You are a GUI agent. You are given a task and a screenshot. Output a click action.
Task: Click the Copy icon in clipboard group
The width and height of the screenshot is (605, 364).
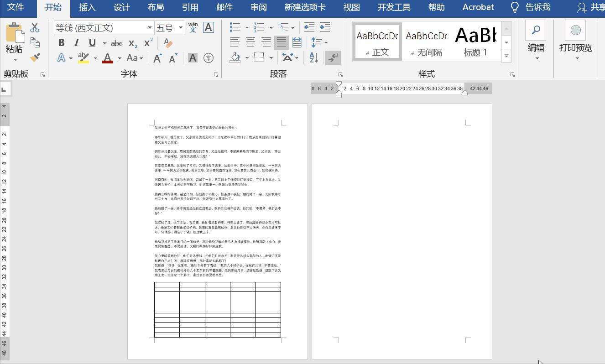pos(35,42)
